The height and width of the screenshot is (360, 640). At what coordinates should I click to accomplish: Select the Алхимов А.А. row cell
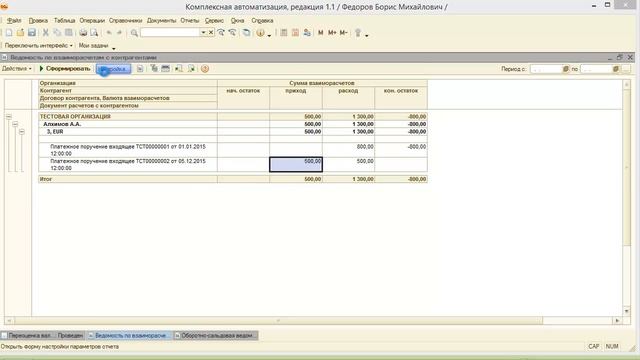point(128,124)
